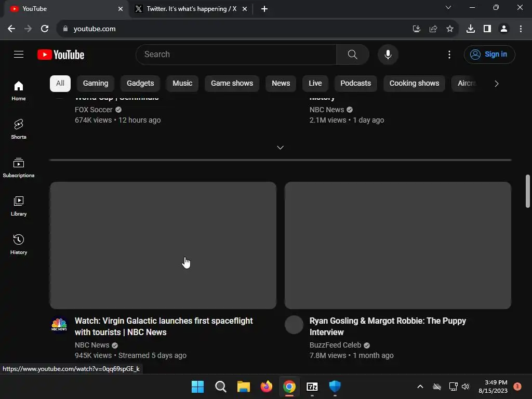Screen dimensions: 532x399
Task: Open BuzzFeed Celeb channel name link
Action: pyautogui.click(x=335, y=345)
